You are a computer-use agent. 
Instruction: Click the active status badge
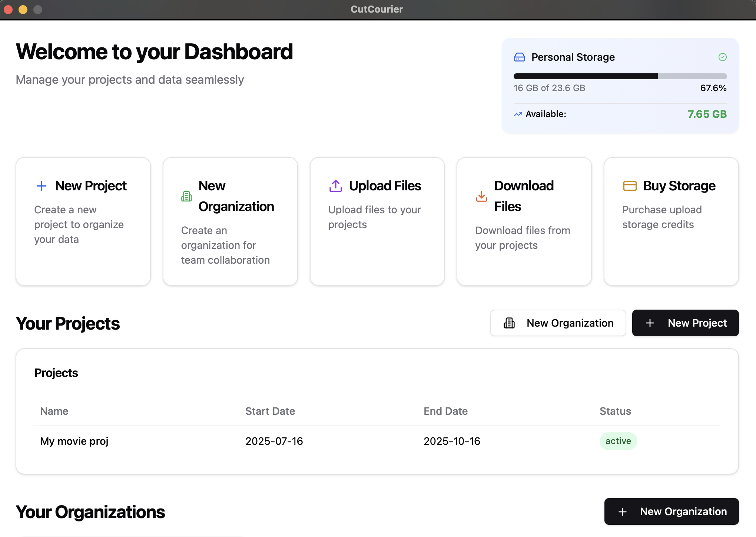pos(618,441)
